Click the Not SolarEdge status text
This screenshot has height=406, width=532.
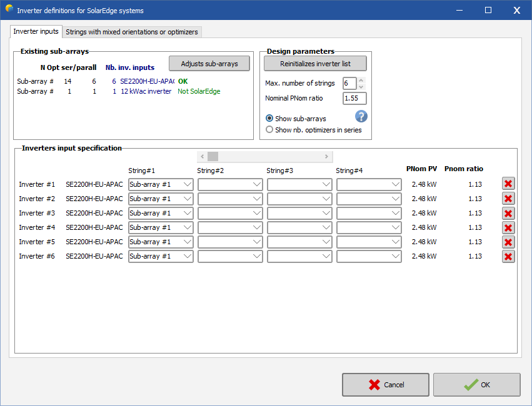pos(199,91)
